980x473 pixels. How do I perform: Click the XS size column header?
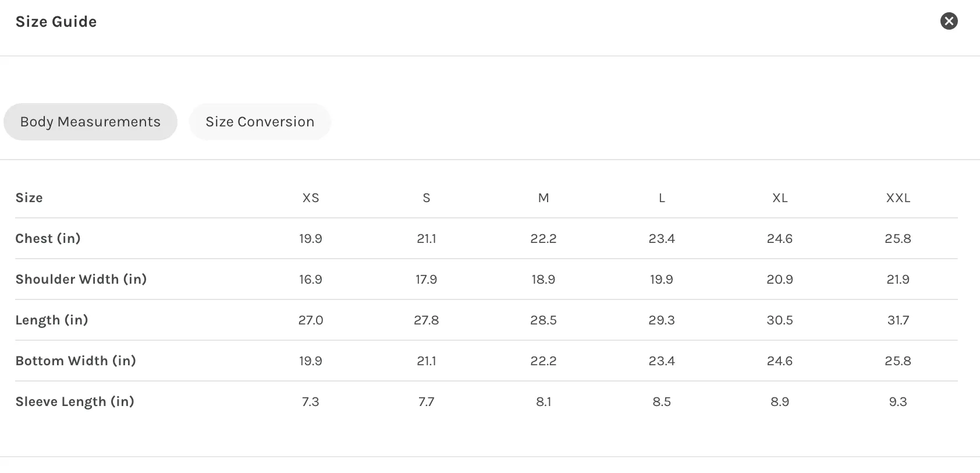(311, 198)
